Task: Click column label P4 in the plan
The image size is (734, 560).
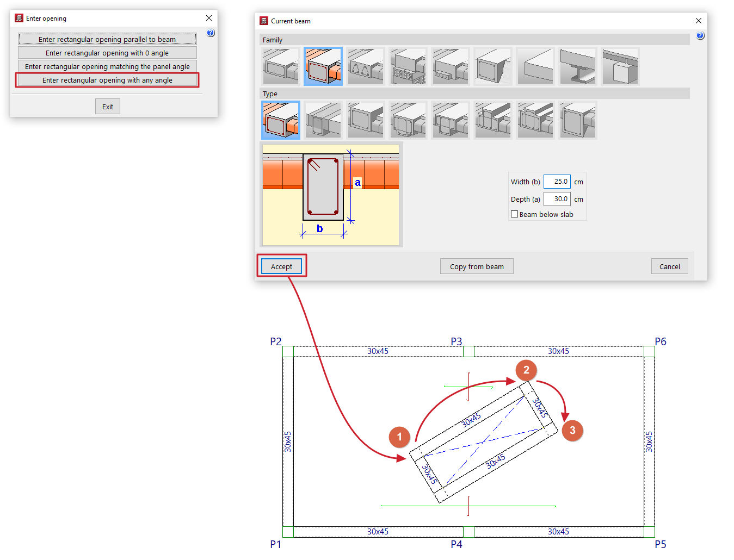Action: [x=457, y=544]
